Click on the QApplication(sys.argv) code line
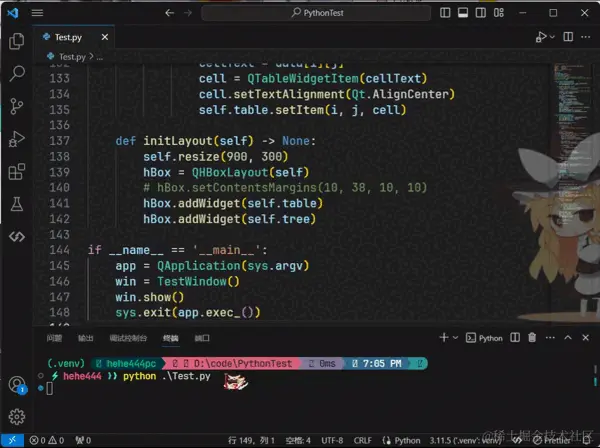 (x=212, y=266)
